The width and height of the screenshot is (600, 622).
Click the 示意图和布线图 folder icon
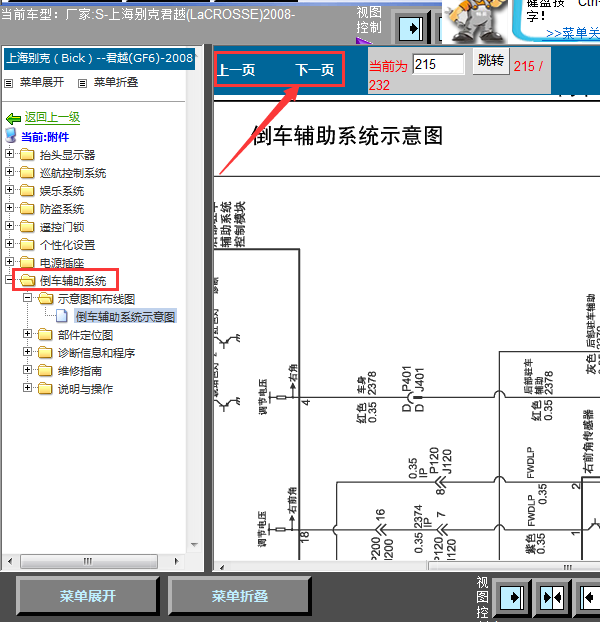46,298
